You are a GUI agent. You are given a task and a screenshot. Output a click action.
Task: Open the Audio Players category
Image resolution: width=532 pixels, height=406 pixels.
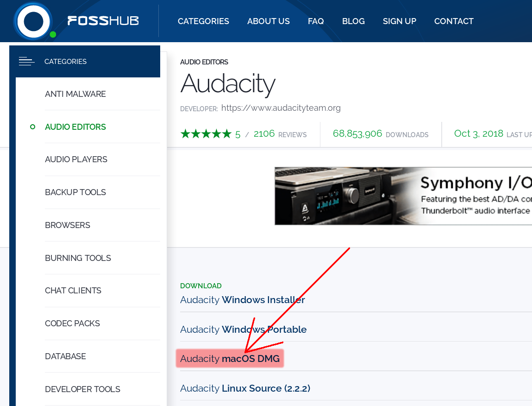(x=76, y=159)
